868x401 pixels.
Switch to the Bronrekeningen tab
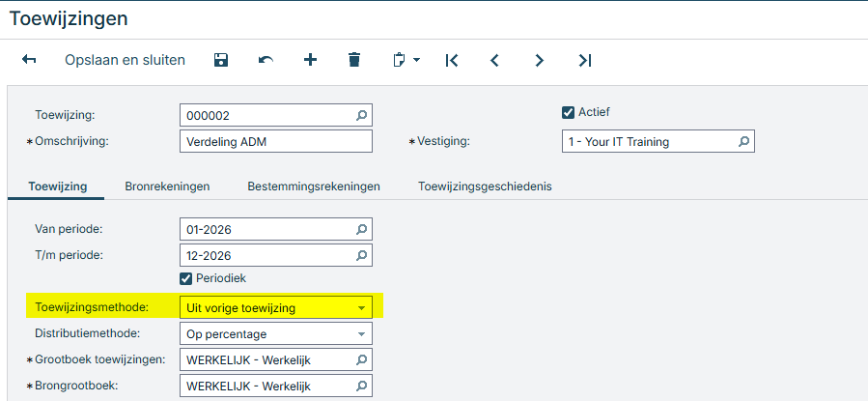167,186
